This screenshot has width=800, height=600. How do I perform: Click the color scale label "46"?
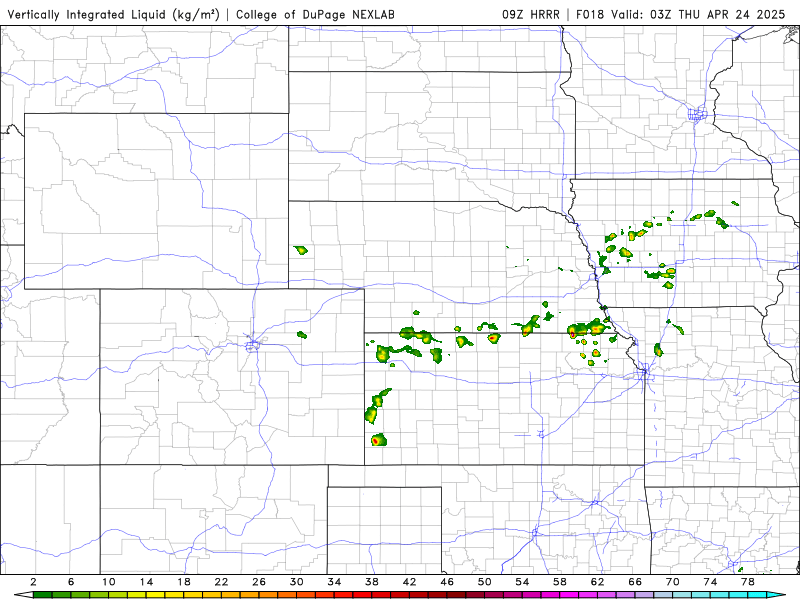[447, 582]
